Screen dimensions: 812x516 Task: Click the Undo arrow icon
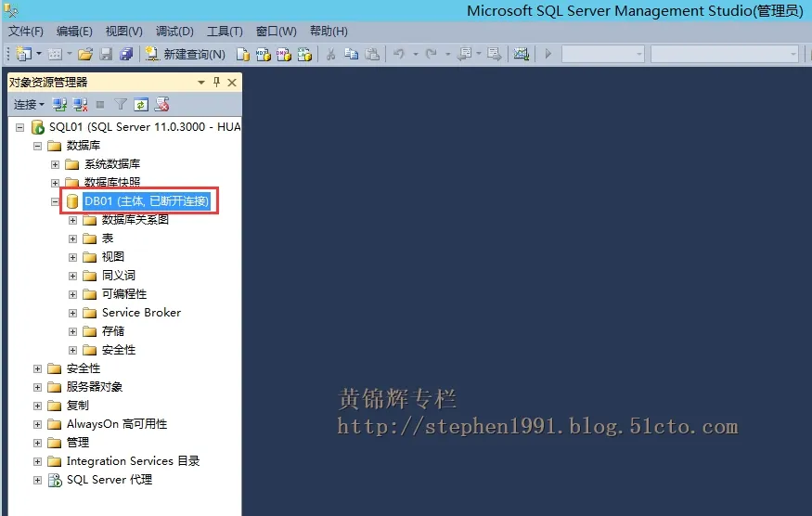[x=399, y=53]
